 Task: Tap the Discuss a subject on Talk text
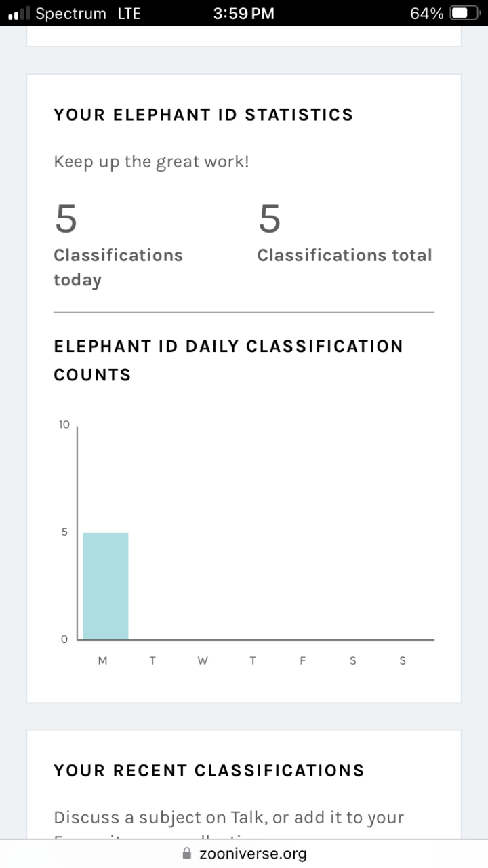159,818
